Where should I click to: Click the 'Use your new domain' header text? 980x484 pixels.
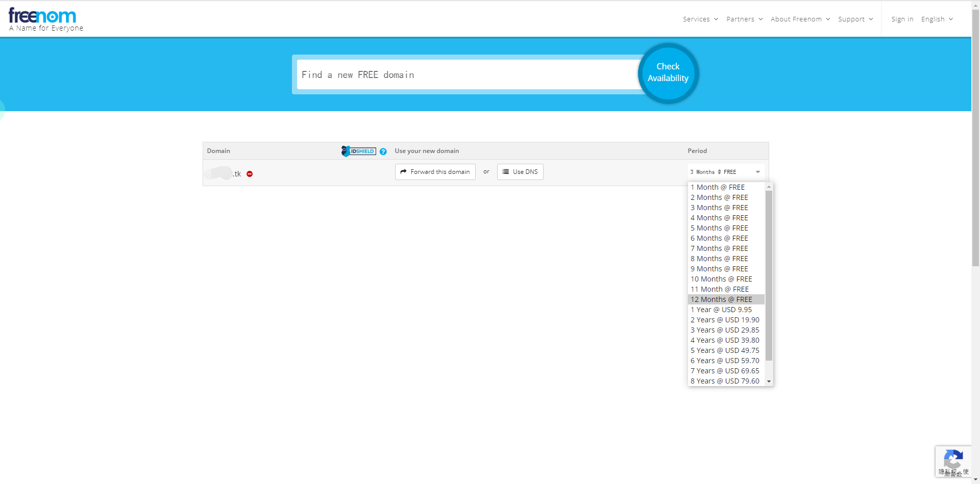pos(427,151)
